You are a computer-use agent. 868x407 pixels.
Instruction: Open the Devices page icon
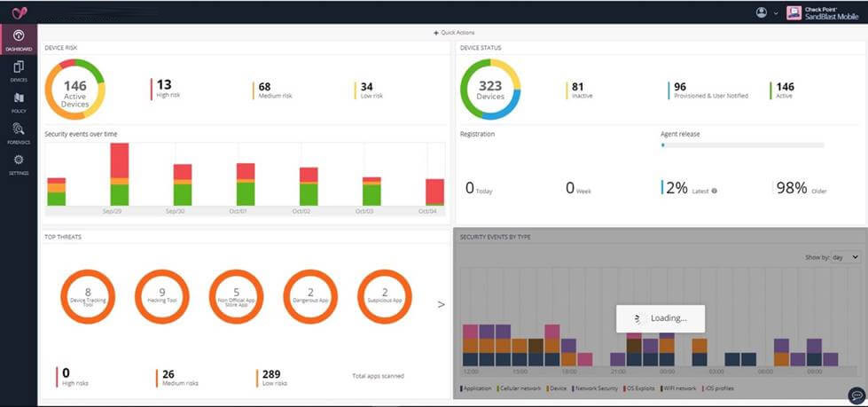18,71
